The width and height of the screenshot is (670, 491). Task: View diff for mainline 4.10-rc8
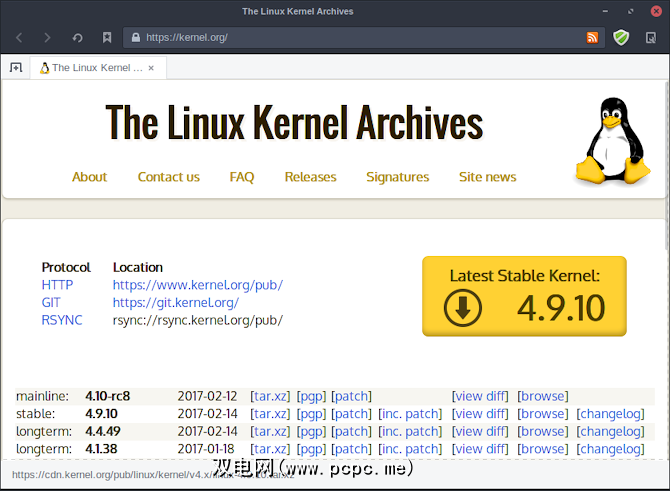click(480, 396)
